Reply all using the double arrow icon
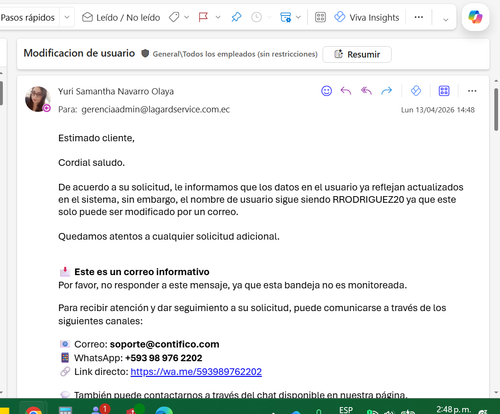 point(366,91)
